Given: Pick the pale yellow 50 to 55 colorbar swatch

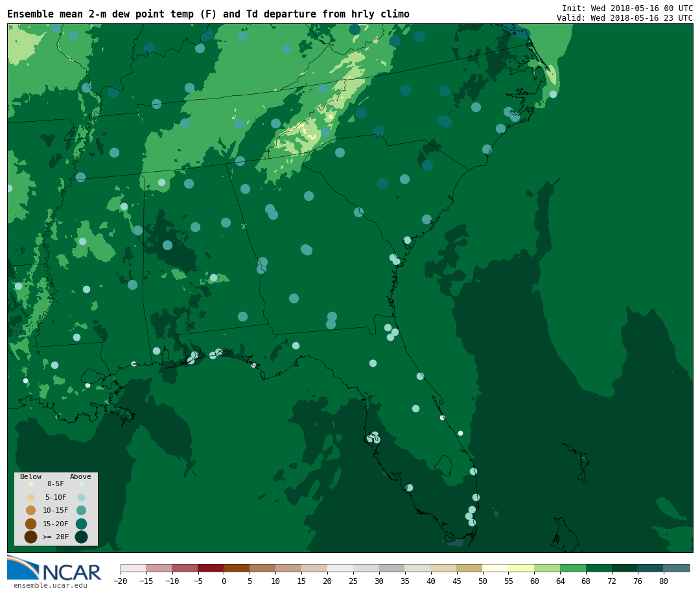Looking at the screenshot, I should (x=495, y=568).
